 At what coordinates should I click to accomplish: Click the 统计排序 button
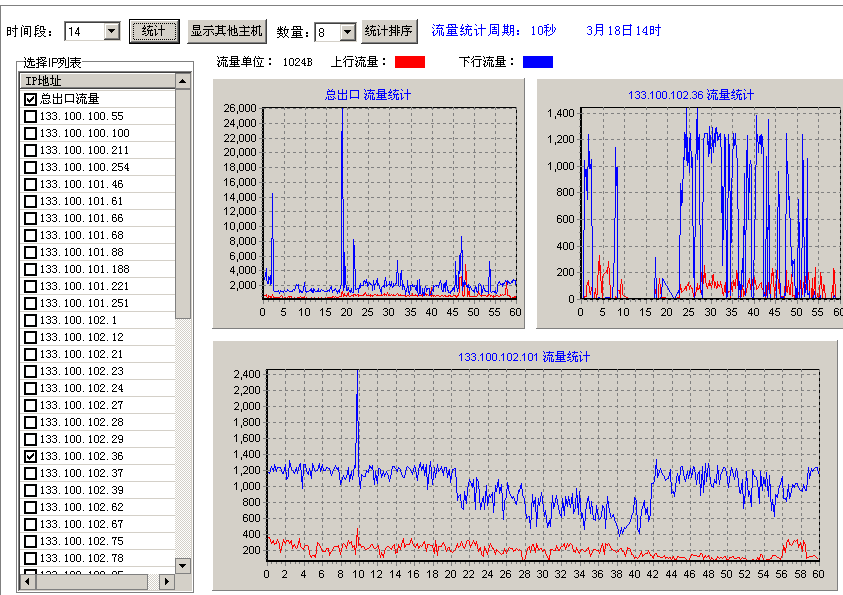[389, 31]
